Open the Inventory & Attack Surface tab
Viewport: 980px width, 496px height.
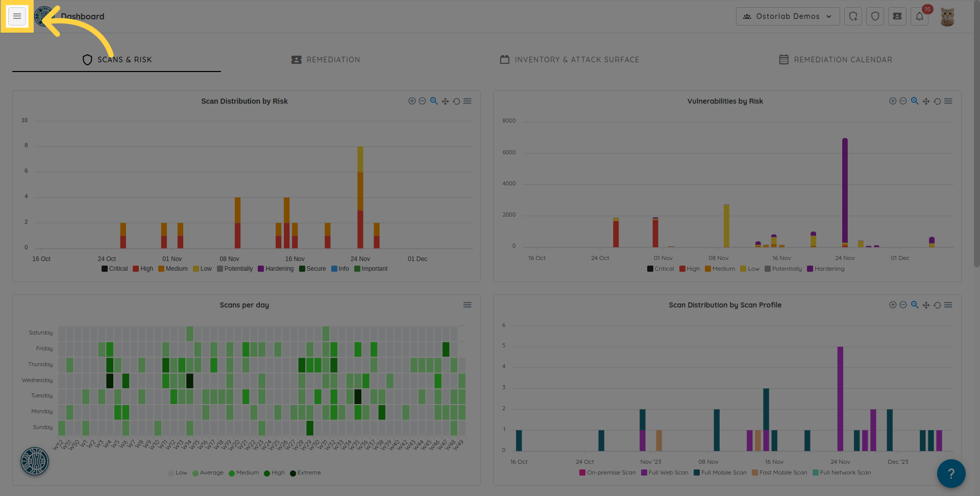[x=570, y=60]
